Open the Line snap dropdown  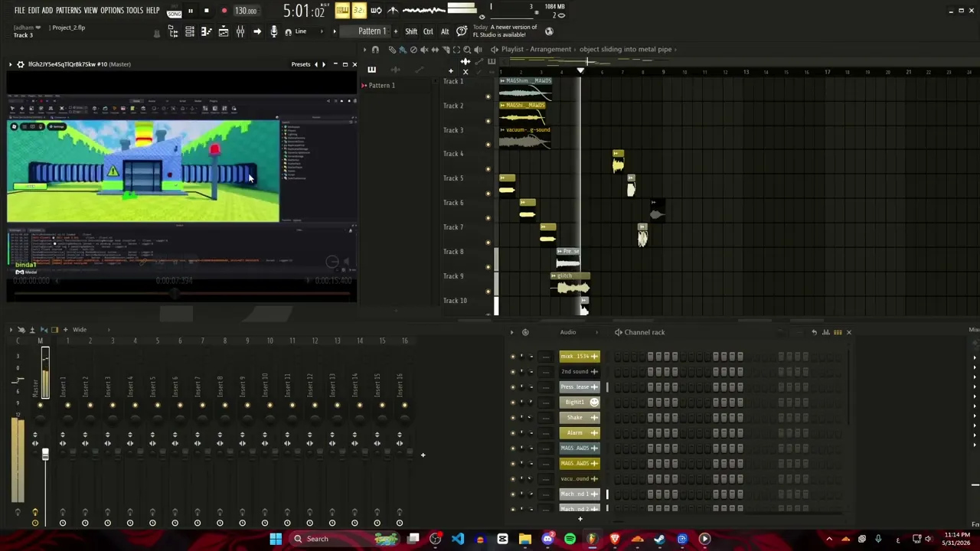tap(309, 31)
